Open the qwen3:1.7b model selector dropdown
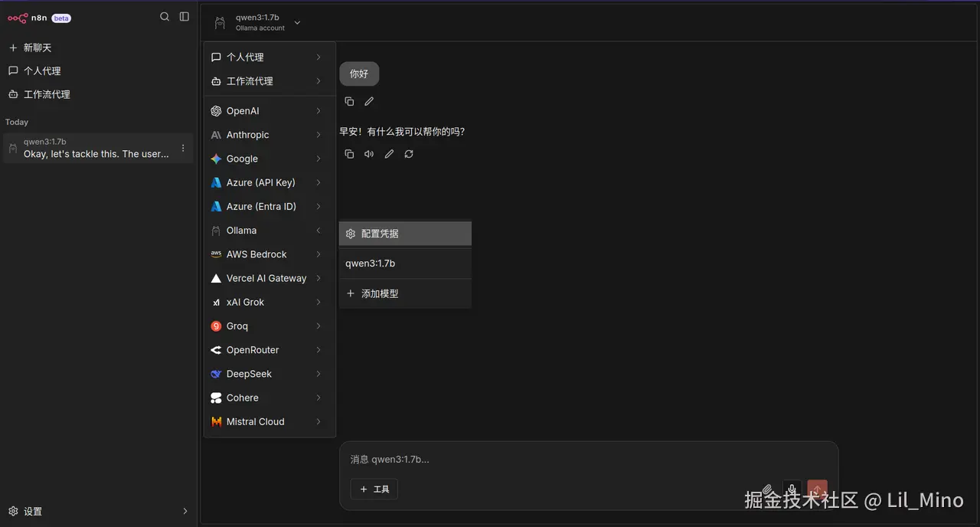Image resolution: width=980 pixels, height=527 pixels. coord(257,22)
